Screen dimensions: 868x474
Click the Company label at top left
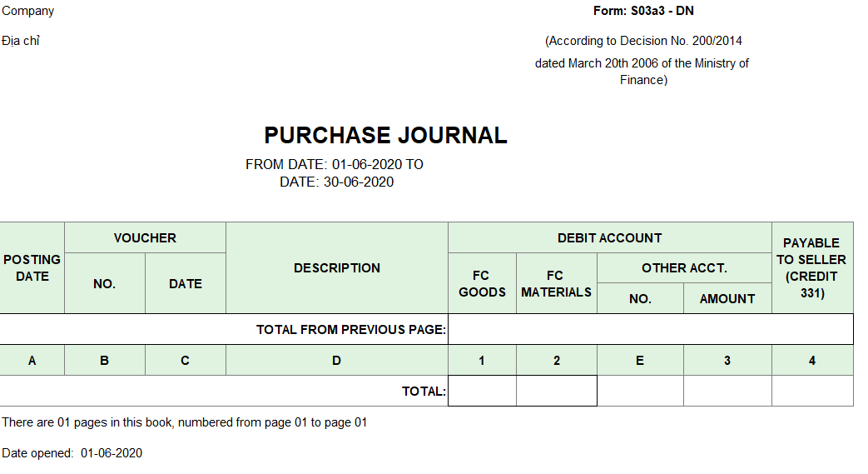27,11
